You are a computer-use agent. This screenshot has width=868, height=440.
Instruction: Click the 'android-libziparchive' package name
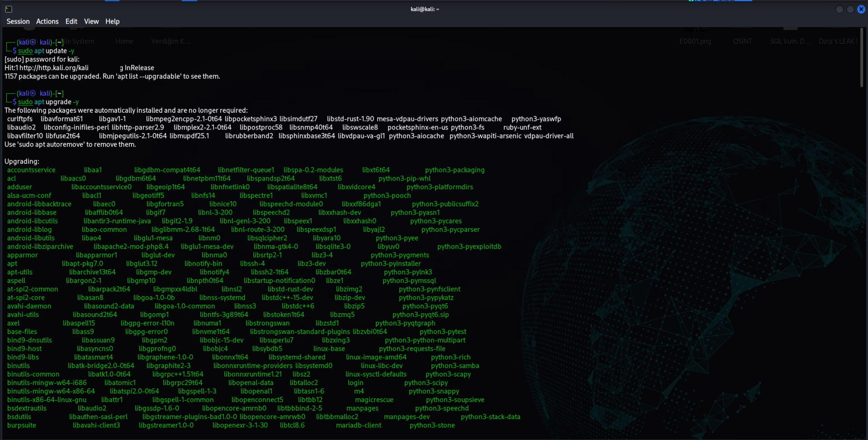[x=40, y=247]
